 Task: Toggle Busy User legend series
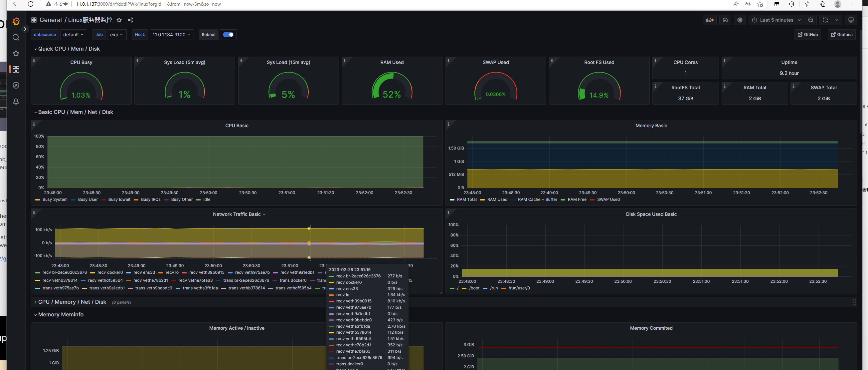point(87,199)
